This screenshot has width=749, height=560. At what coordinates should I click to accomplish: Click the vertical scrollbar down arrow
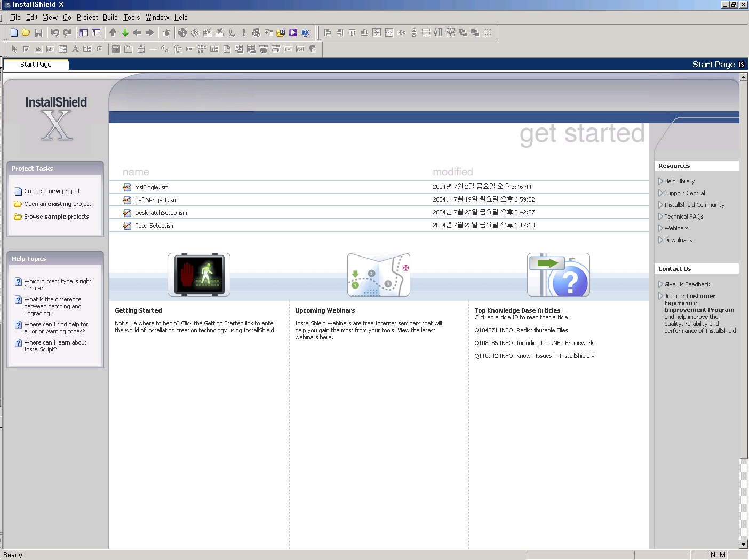744,544
